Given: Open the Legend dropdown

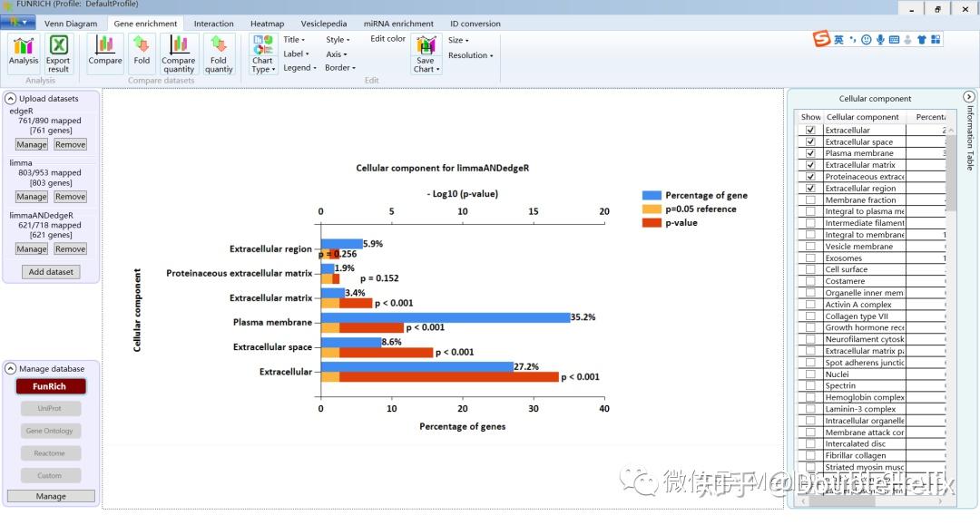Looking at the screenshot, I should tap(299, 67).
